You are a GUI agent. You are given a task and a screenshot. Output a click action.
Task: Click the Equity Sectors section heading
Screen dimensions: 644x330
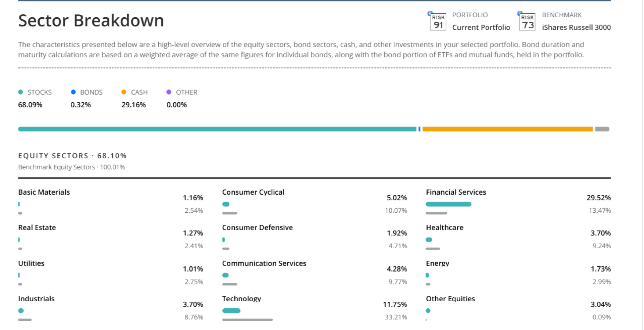(72, 156)
